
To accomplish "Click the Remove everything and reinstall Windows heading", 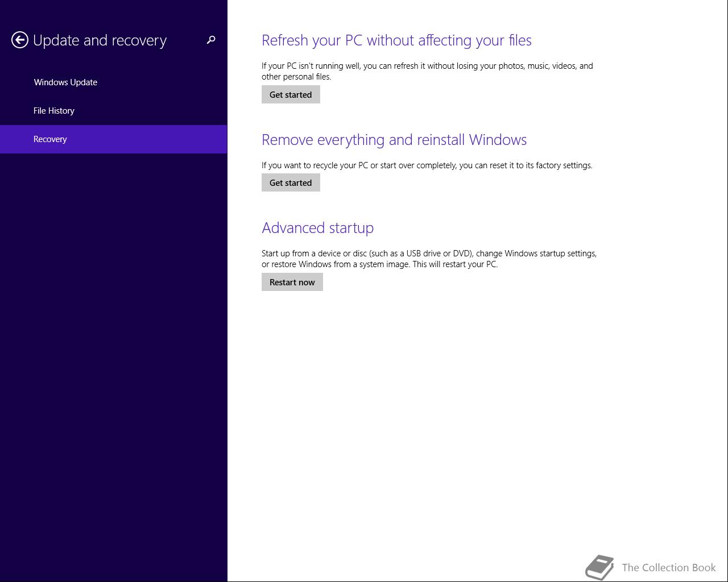I will coord(394,140).
